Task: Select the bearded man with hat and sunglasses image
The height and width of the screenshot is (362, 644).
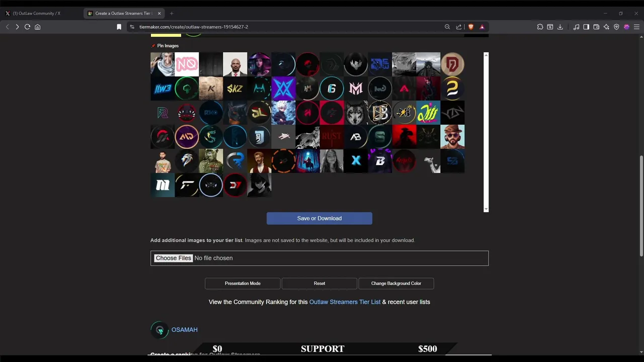Action: coord(452,137)
